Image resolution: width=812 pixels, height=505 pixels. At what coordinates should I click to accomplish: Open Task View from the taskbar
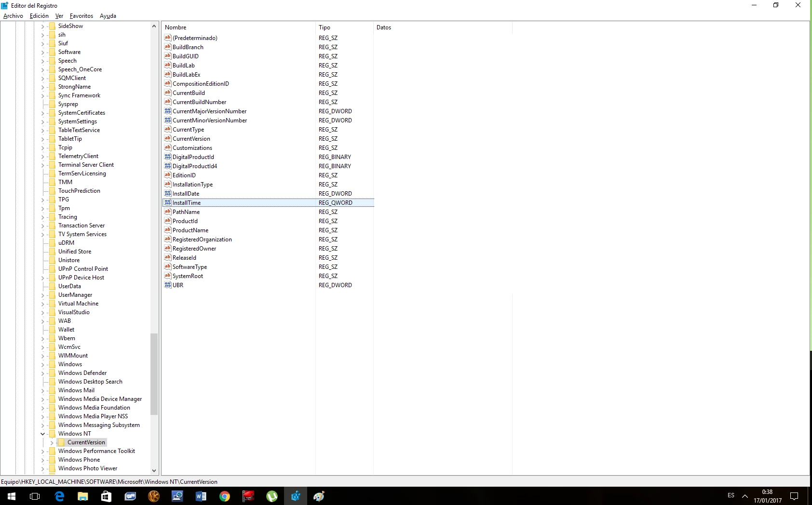tap(35, 496)
